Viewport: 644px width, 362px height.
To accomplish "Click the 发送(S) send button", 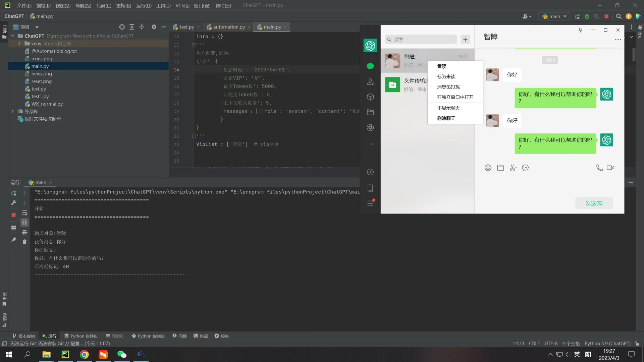I will (594, 203).
